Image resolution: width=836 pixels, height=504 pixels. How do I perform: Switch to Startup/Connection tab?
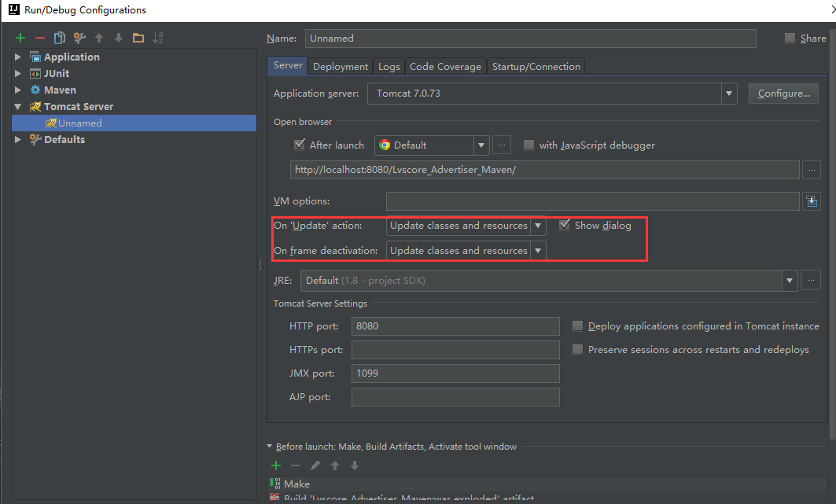(536, 67)
